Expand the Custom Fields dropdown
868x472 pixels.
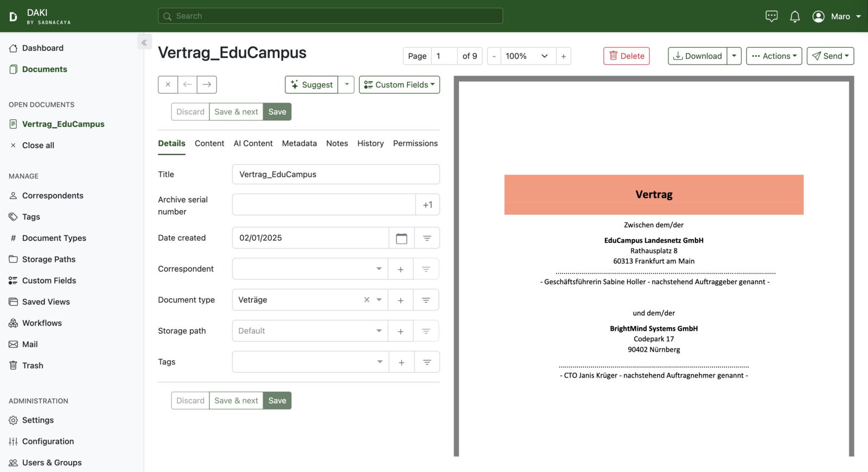(399, 85)
